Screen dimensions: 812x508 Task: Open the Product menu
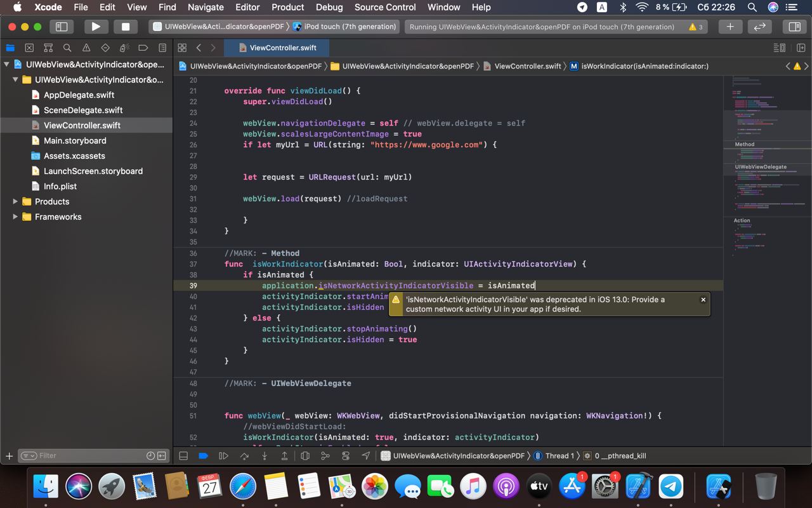tap(287, 7)
